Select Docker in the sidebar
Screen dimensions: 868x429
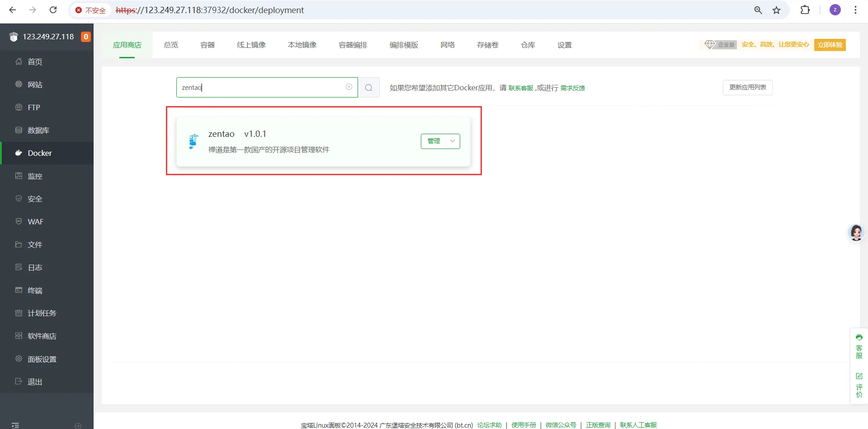pos(47,153)
